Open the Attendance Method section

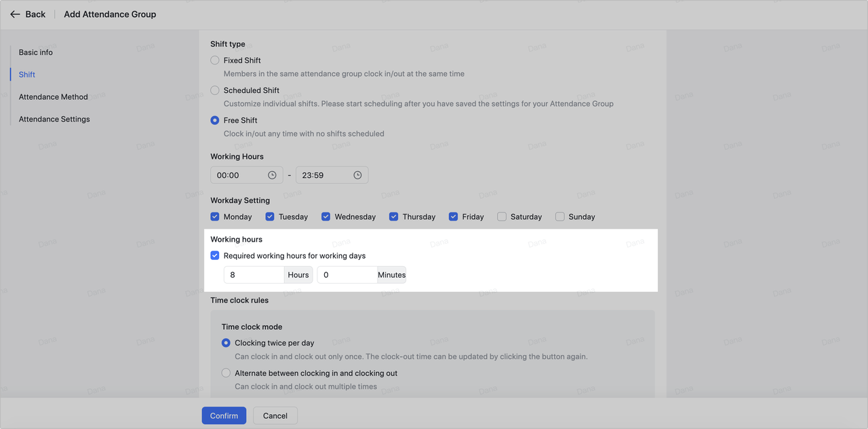coord(54,97)
